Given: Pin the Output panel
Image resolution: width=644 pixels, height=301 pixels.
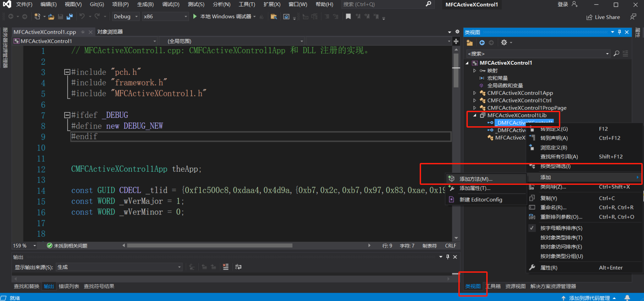Looking at the screenshot, I should tap(448, 257).
